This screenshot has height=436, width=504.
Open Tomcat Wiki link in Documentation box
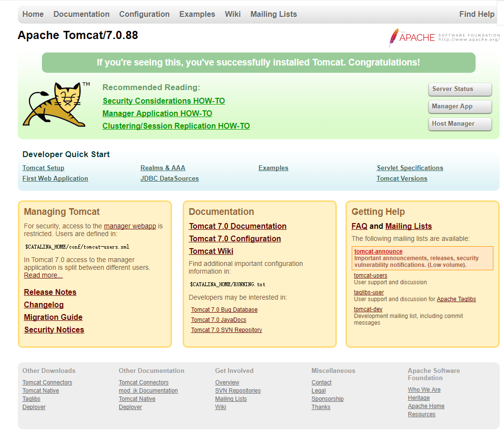[x=211, y=251]
